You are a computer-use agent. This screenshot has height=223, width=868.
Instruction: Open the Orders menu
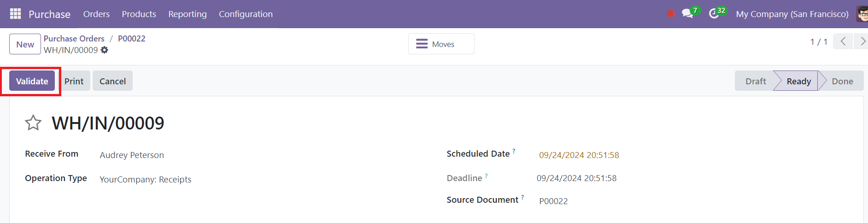point(96,14)
